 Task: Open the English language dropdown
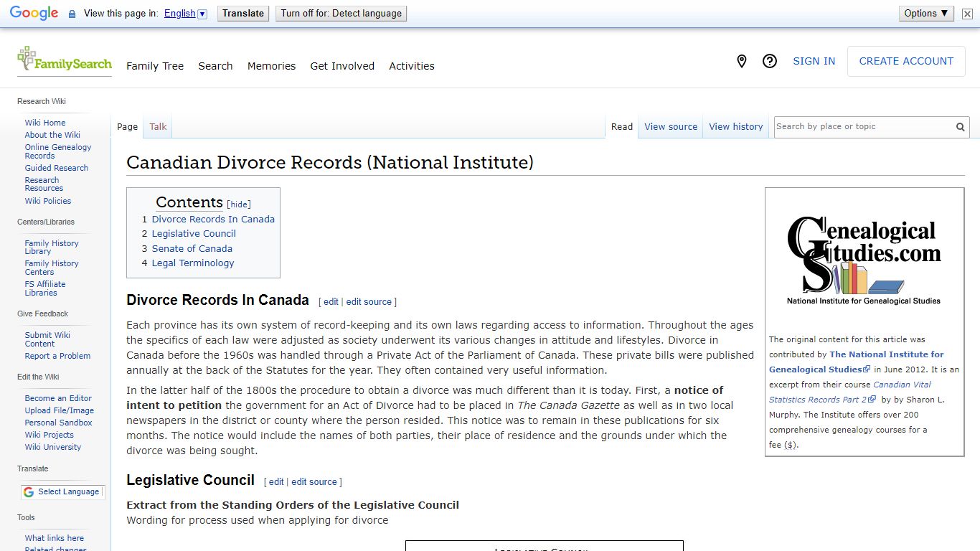click(x=185, y=14)
